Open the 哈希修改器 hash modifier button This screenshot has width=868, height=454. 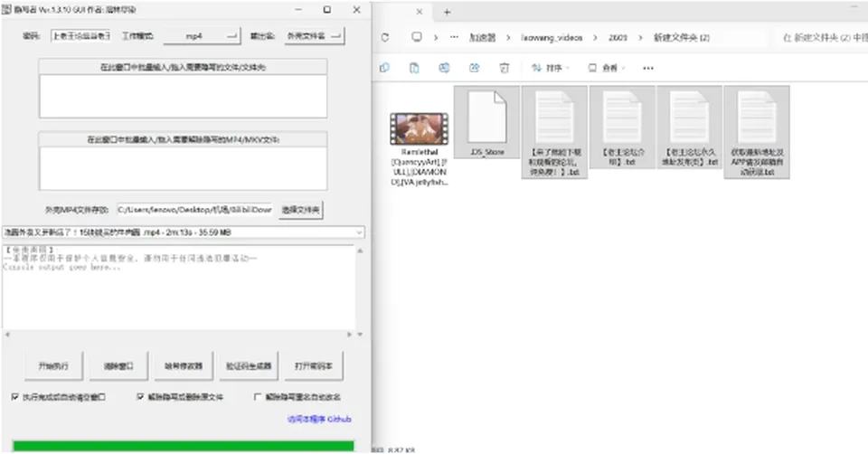184,366
